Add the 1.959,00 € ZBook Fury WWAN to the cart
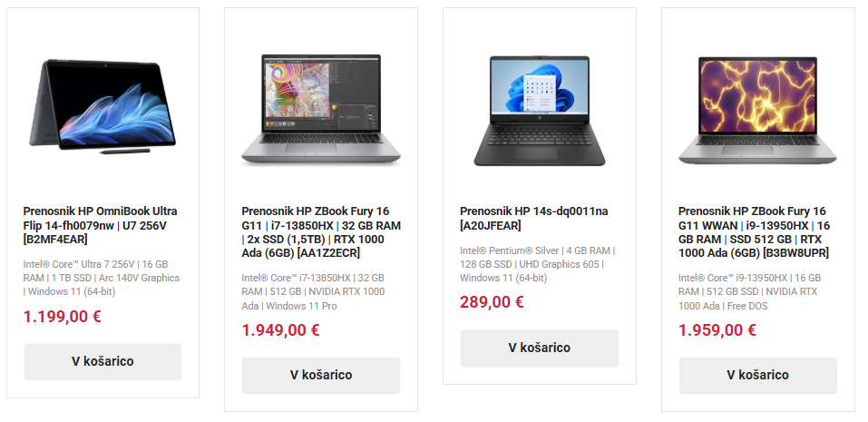The width and height of the screenshot is (868, 422). coord(758,376)
